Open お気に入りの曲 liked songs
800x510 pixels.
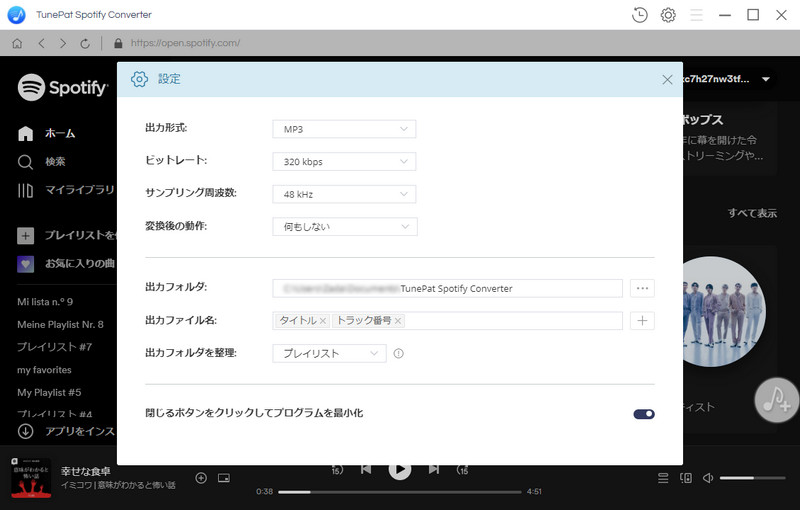pyautogui.click(x=67, y=264)
